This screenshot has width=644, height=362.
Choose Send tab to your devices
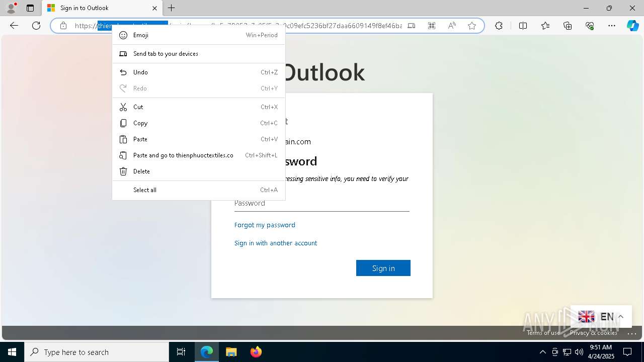click(x=199, y=54)
